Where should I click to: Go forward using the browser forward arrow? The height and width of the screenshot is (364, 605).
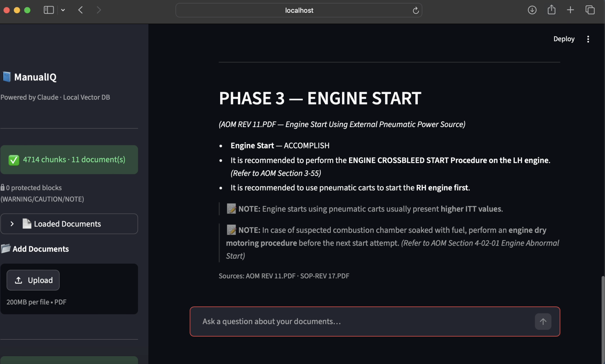[99, 10]
